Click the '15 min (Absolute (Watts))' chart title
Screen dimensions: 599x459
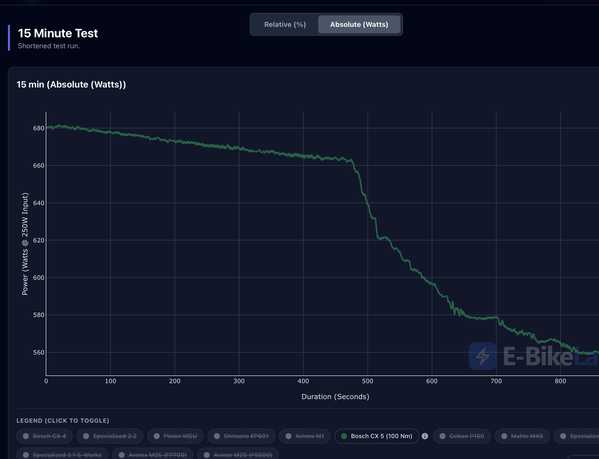pos(71,84)
